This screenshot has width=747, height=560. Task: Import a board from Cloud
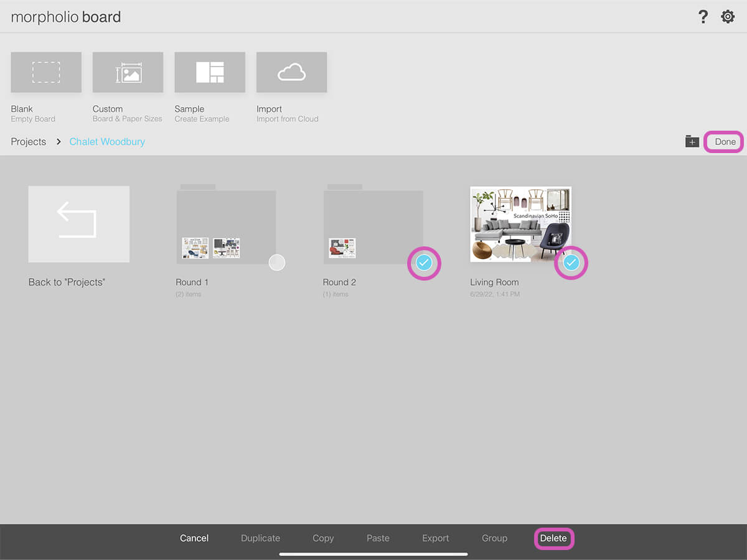(x=291, y=72)
